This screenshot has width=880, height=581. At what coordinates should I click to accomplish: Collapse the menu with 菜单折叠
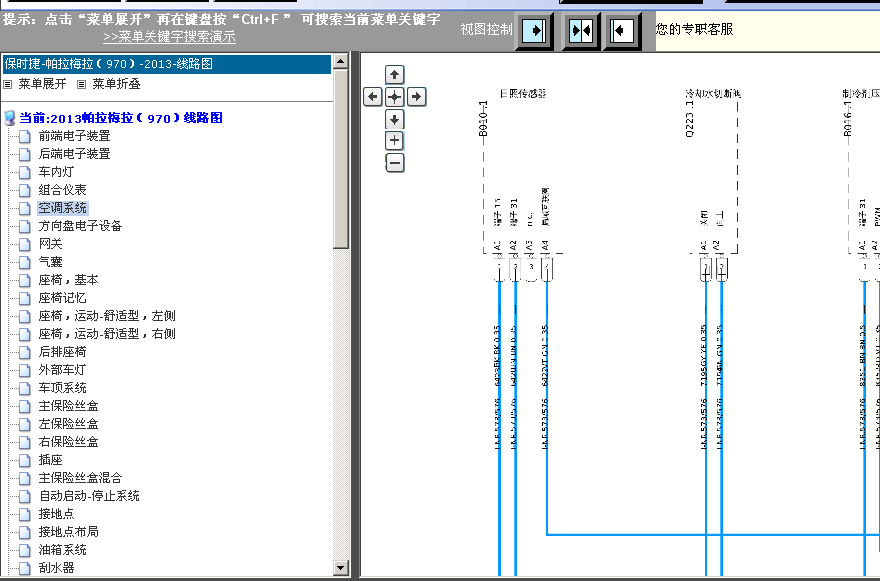[x=116, y=84]
